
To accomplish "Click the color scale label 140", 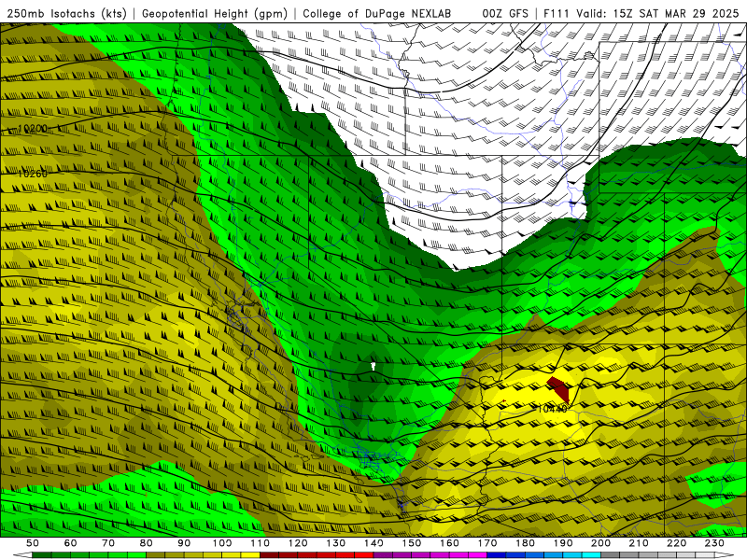I will [x=373, y=543].
